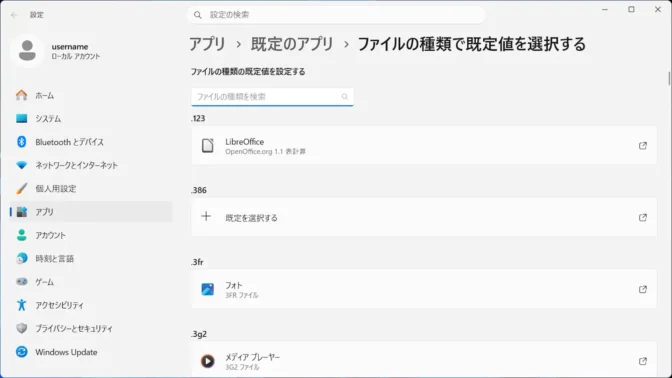Open Time and language settings
Viewport: 672px width, 378px height.
[x=91, y=258]
